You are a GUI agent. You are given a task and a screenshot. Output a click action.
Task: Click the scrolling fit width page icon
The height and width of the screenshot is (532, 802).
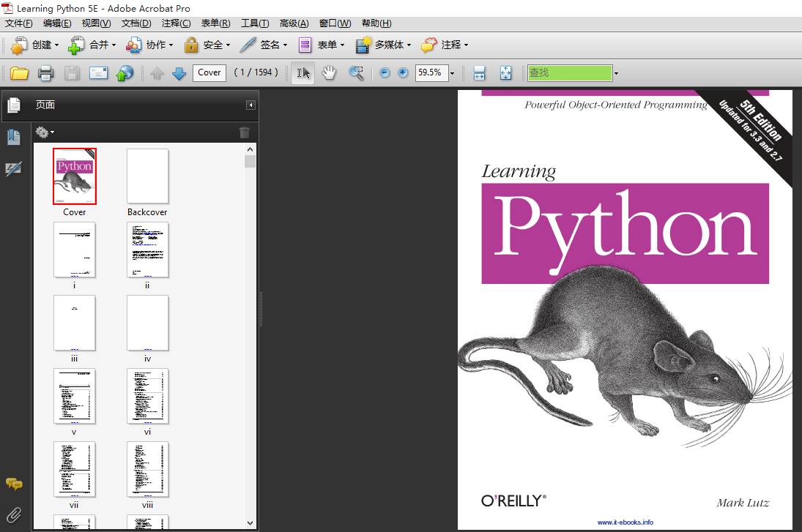coord(479,73)
